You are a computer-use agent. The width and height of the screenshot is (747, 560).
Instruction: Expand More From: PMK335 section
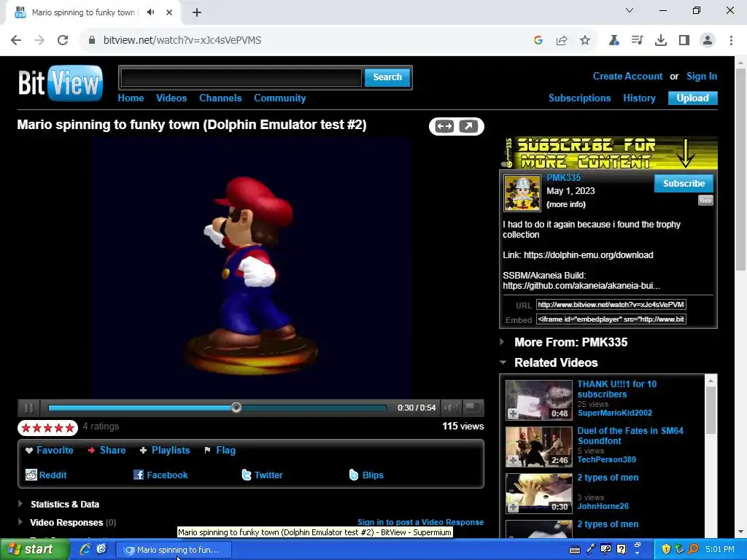[x=502, y=342]
